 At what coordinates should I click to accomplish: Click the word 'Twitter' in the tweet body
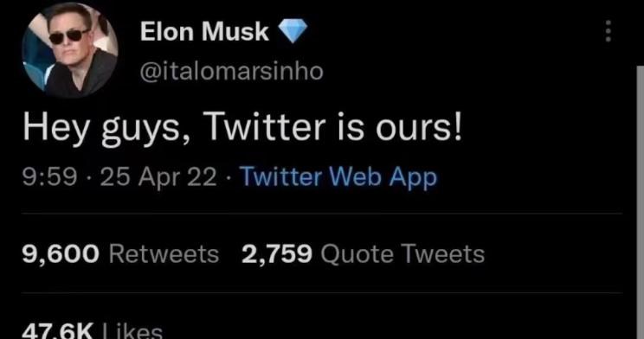point(264,126)
